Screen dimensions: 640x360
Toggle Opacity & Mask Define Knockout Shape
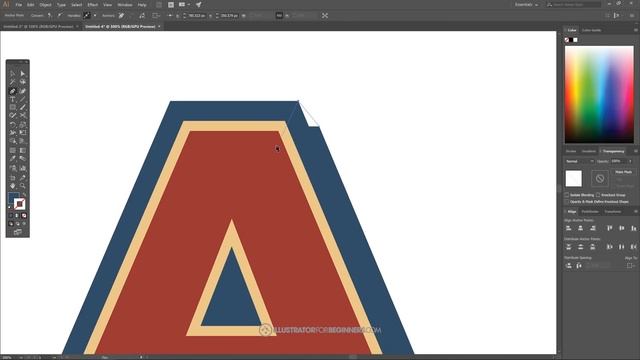click(567, 202)
